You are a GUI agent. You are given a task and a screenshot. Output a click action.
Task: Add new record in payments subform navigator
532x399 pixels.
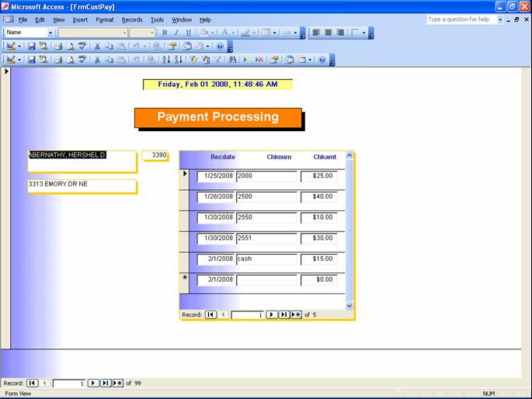pyautogui.click(x=296, y=314)
